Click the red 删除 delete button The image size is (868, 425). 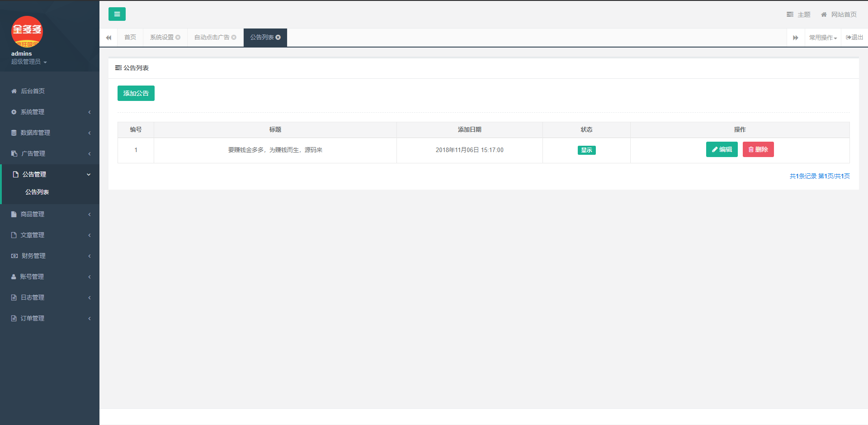758,149
